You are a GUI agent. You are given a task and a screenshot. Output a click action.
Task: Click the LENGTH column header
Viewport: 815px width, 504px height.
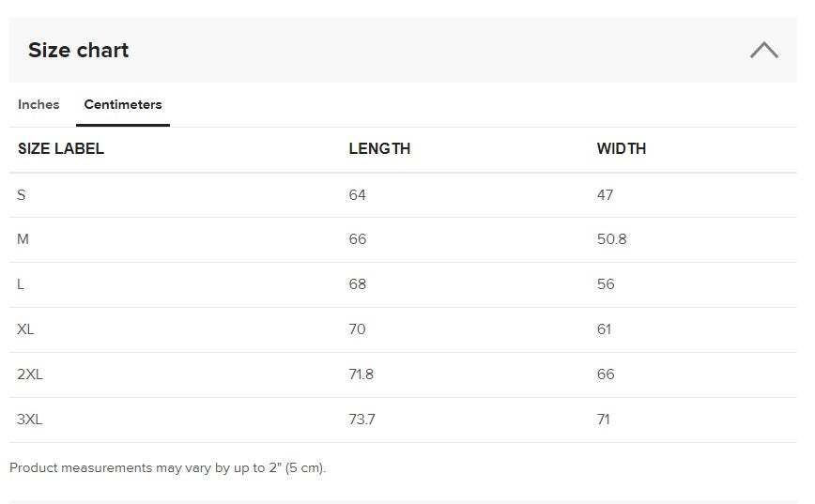pos(379,148)
